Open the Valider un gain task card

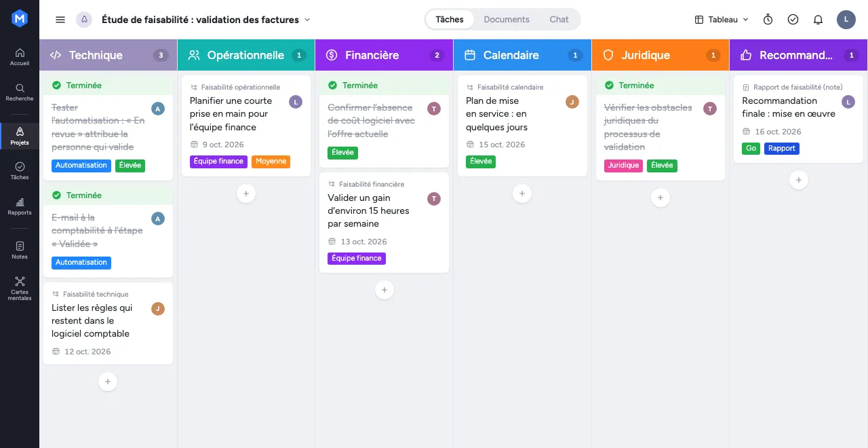(384, 223)
